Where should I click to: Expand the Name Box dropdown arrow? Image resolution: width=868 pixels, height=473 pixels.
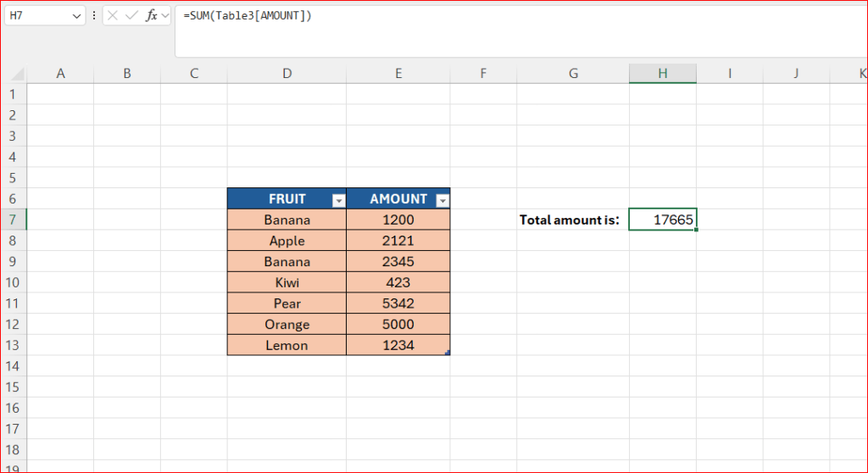click(77, 15)
